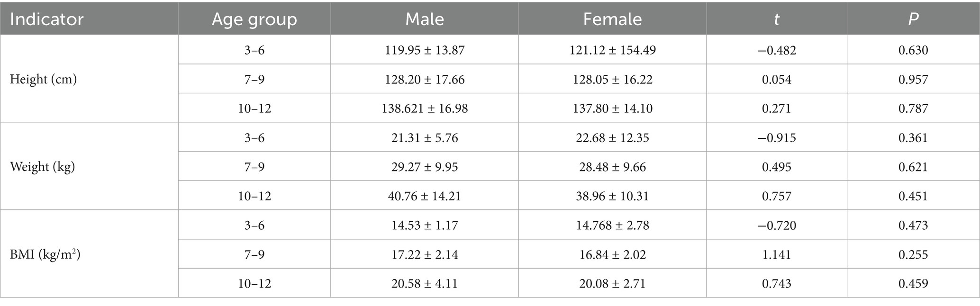Click male BMI value 20.58 ± 4.11
This screenshot has height=306, width=980.
(425, 284)
